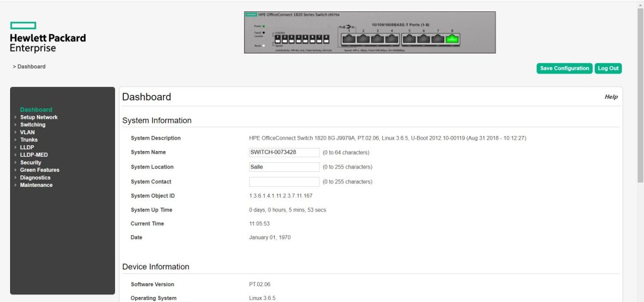Click link LED indicator 8 on switch
The height and width of the screenshot is (302, 644).
(x=326, y=39)
